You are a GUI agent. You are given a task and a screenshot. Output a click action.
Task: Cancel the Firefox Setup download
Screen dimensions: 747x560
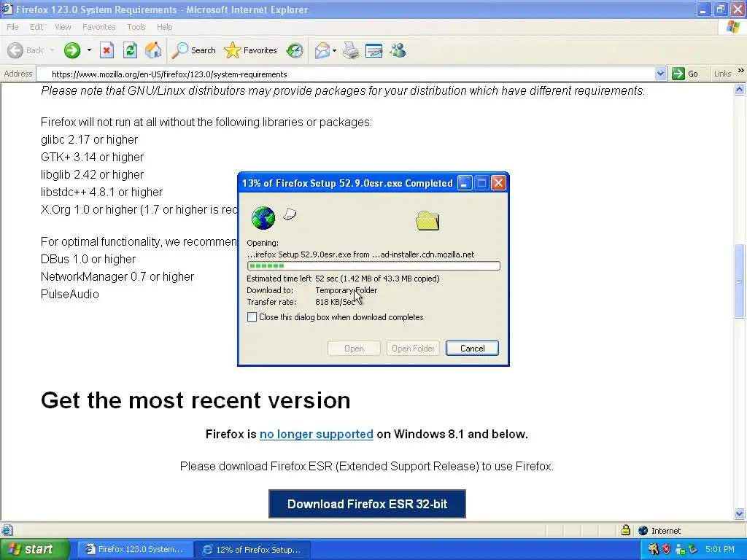(472, 348)
